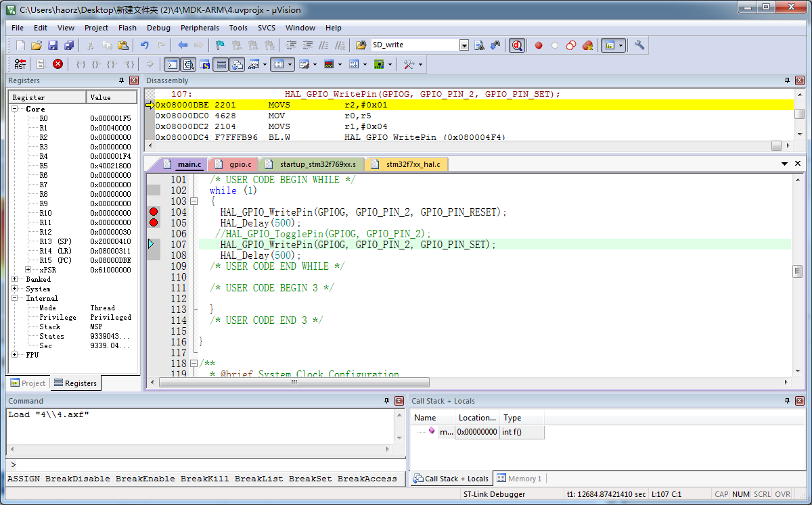812x505 pixels.
Task: Stop code execution with red X icon
Action: click(x=58, y=64)
